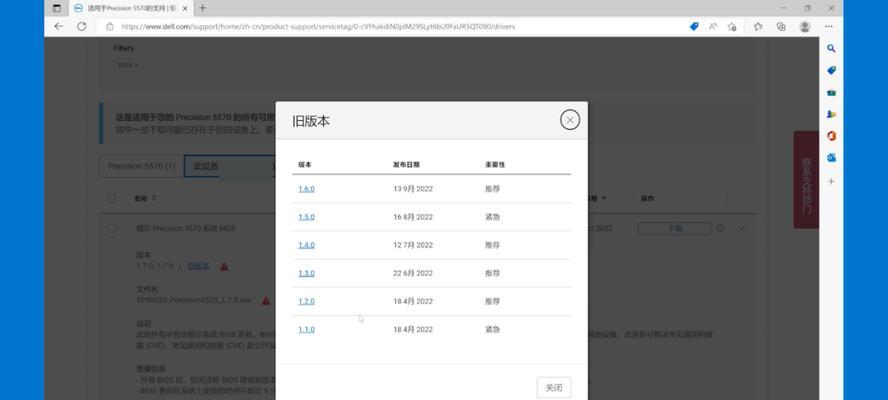
Task: Click the info icon beside 下载 button
Action: coord(720,228)
